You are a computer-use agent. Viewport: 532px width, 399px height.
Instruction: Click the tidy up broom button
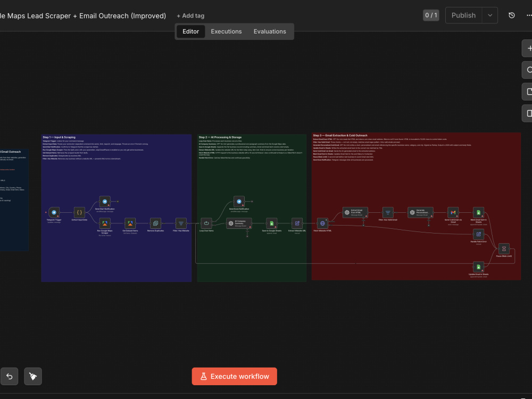tap(33, 376)
